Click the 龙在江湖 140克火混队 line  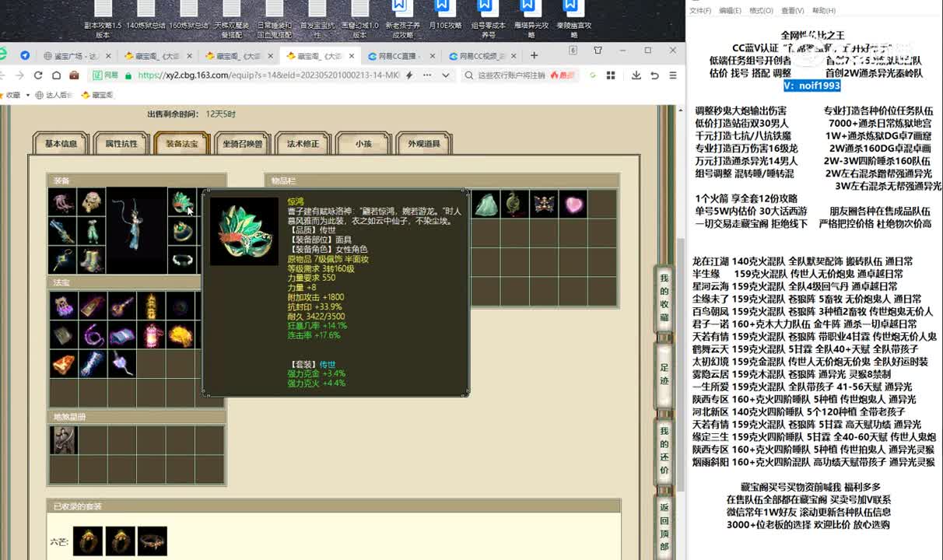802,261
